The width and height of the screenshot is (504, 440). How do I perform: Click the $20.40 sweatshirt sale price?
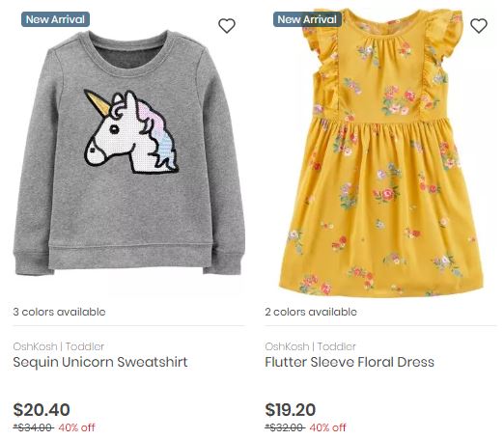[42, 410]
